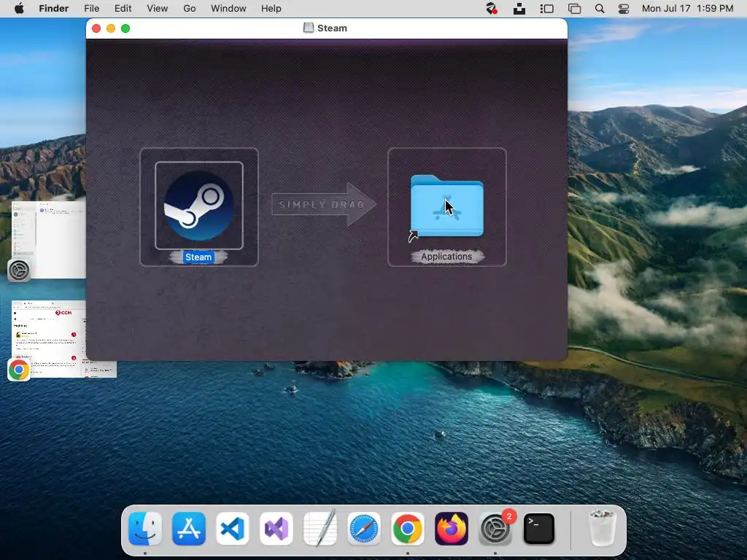
Task: Launch Safari from the Dock
Action: tap(364, 529)
